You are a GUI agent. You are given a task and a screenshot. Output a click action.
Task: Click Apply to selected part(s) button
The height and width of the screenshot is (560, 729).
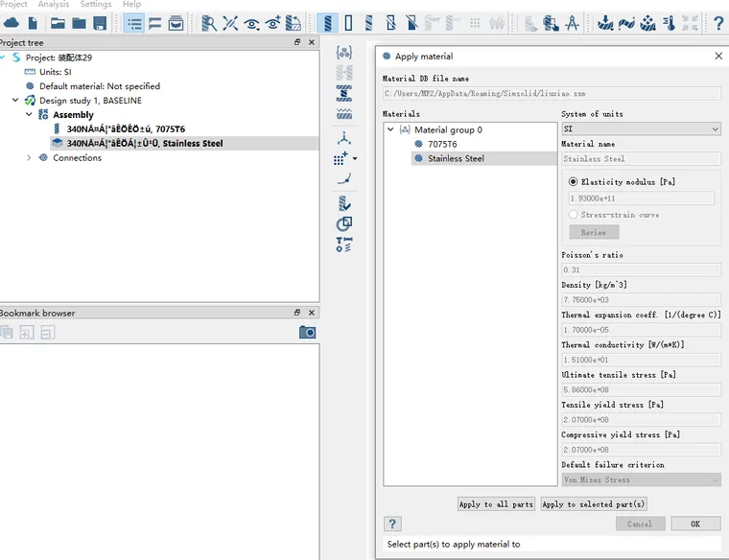pos(593,504)
